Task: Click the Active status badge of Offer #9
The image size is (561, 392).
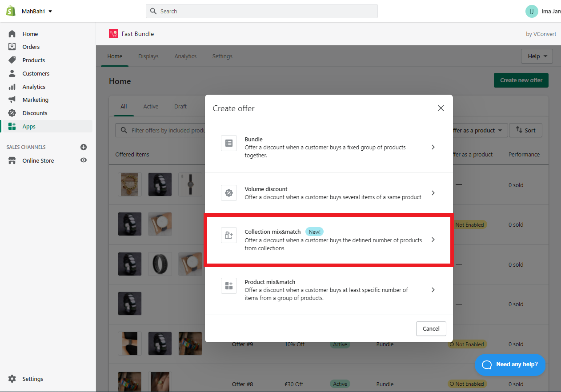Action: point(340,344)
